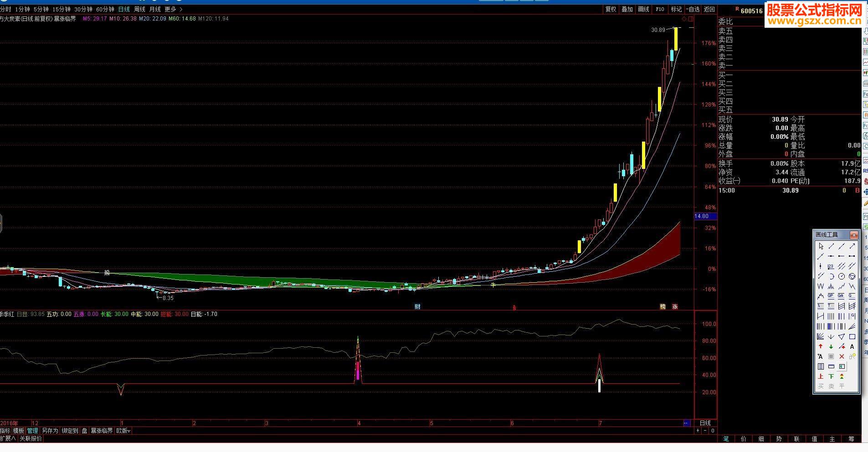The width and height of the screenshot is (868, 452).
Task: Select the circle-with-radius drawing tool
Action: [x=842, y=276]
